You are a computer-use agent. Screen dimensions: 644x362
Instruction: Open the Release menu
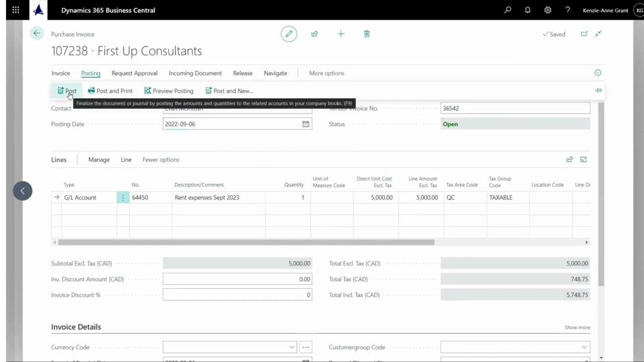point(243,73)
